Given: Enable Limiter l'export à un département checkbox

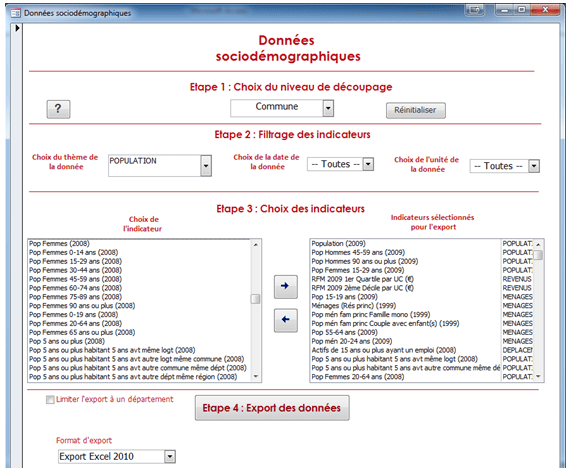Looking at the screenshot, I should click(50, 400).
